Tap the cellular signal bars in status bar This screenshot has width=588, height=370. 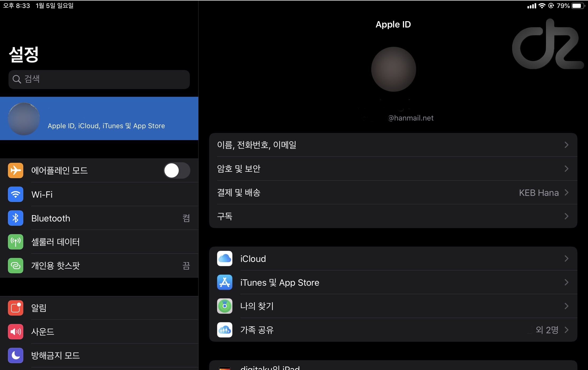[x=532, y=6]
